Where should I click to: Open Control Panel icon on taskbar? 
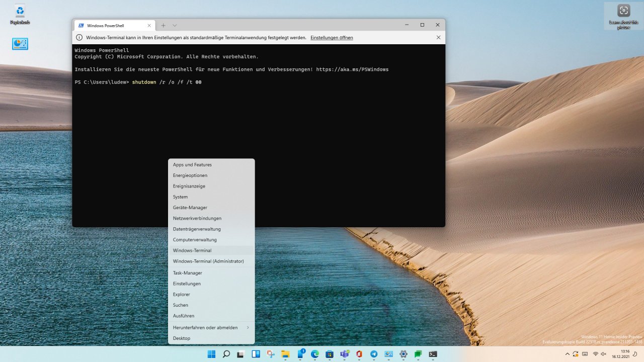388,354
